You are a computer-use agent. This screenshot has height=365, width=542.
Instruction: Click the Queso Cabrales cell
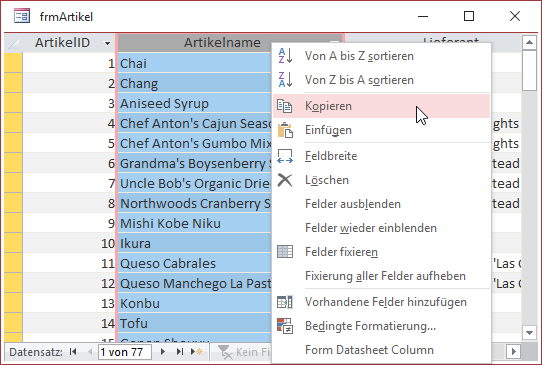coord(195,263)
